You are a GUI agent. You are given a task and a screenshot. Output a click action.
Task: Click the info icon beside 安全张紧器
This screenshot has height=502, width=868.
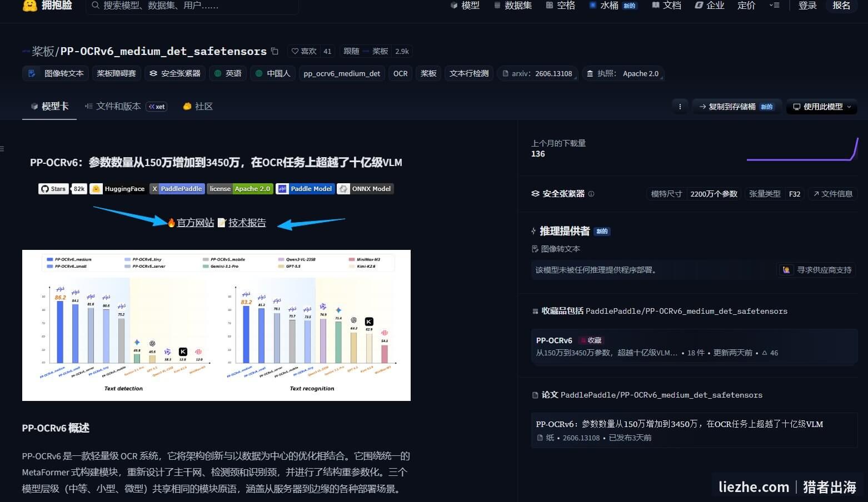pyautogui.click(x=591, y=194)
